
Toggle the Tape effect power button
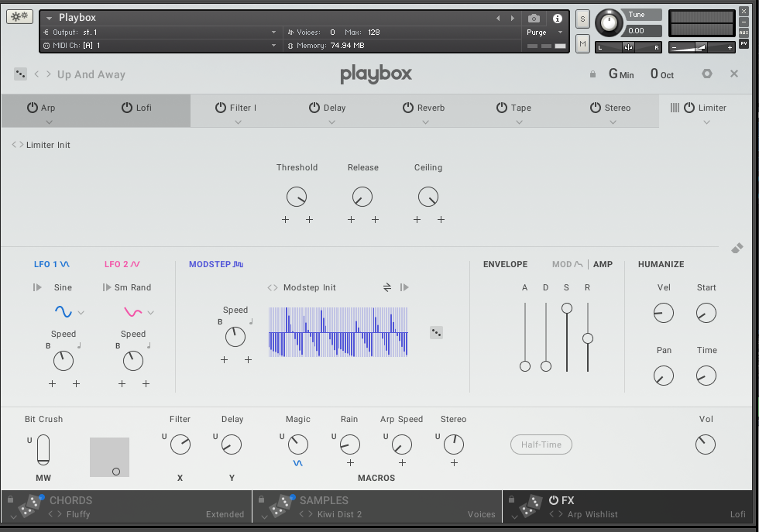point(502,108)
